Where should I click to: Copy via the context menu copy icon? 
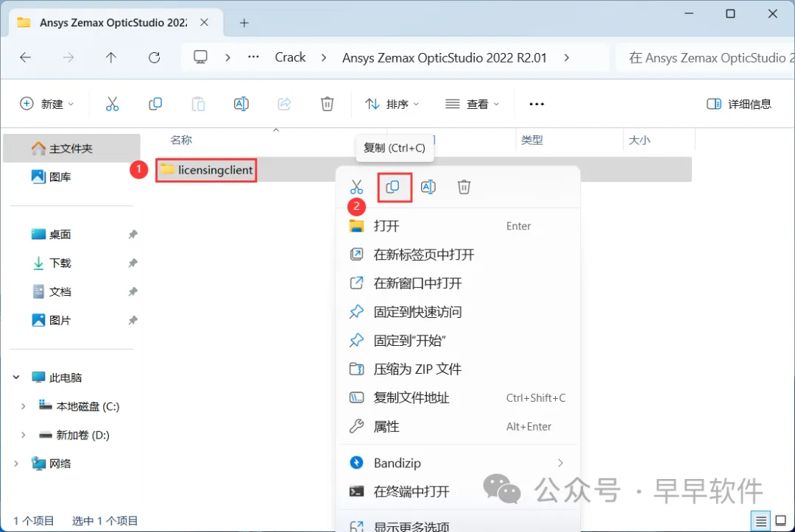coord(392,187)
